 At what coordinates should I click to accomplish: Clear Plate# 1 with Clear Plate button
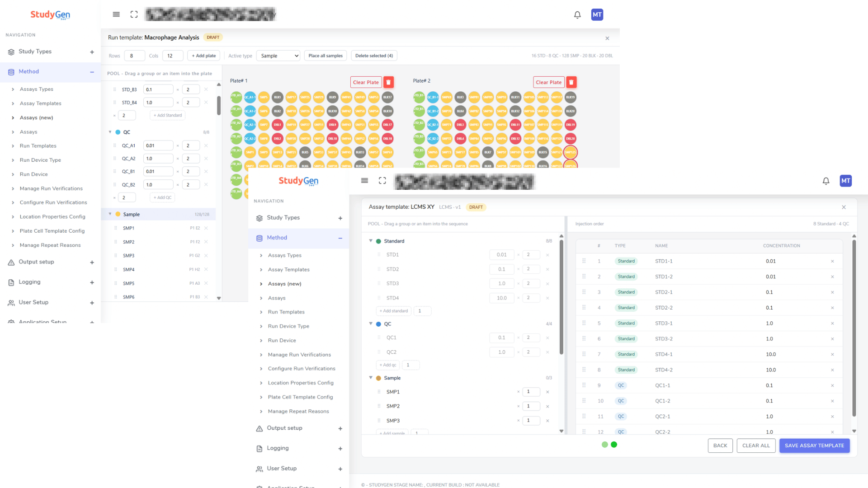pos(366,82)
